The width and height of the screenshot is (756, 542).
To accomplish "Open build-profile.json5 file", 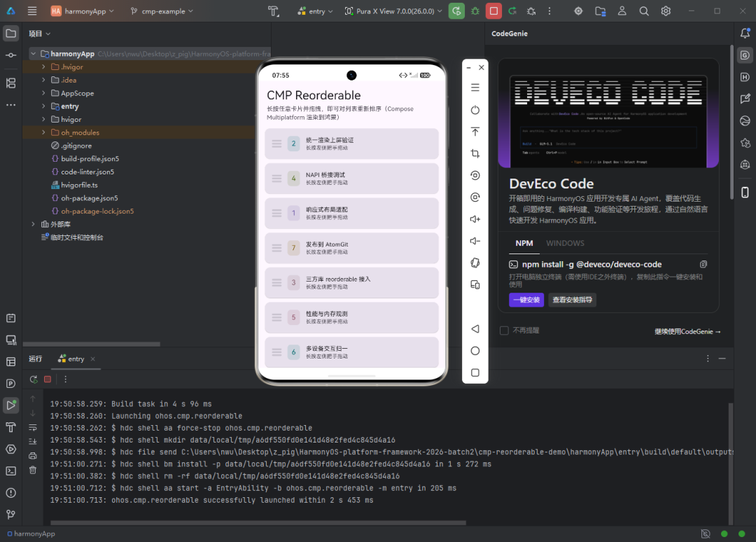I will pos(90,159).
